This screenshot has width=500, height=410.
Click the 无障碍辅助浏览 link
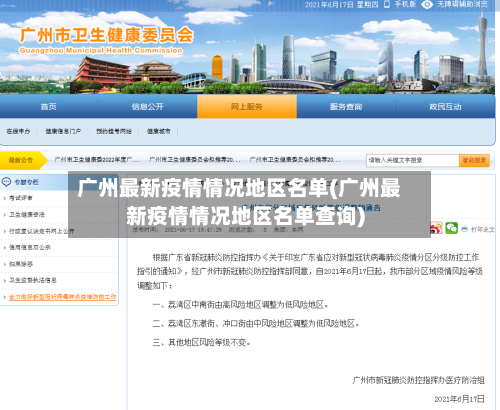coord(462,4)
